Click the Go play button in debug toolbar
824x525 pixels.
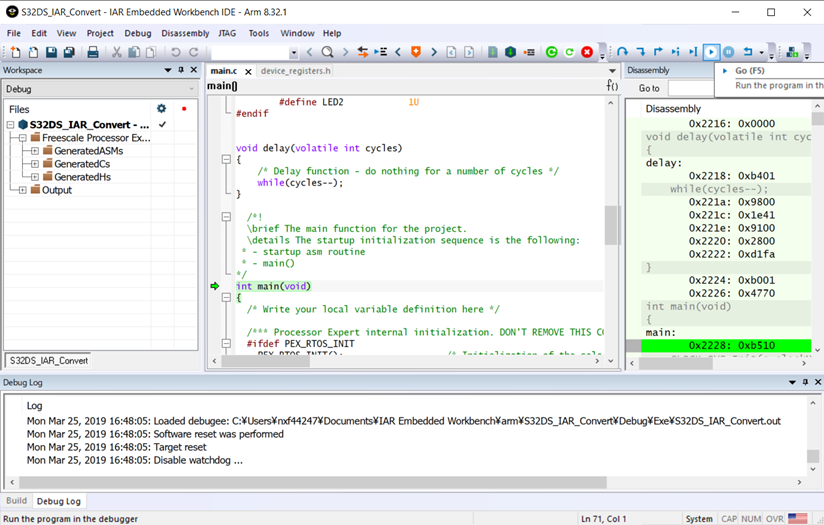click(711, 52)
